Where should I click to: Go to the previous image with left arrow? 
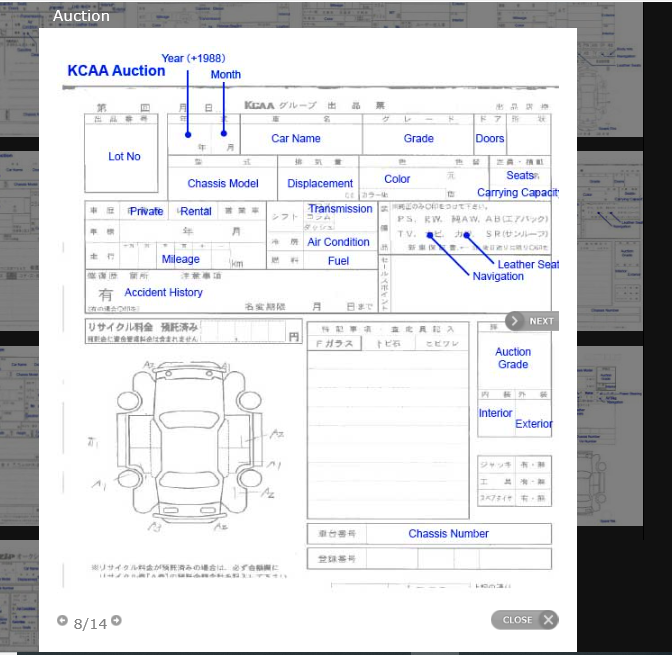62,620
